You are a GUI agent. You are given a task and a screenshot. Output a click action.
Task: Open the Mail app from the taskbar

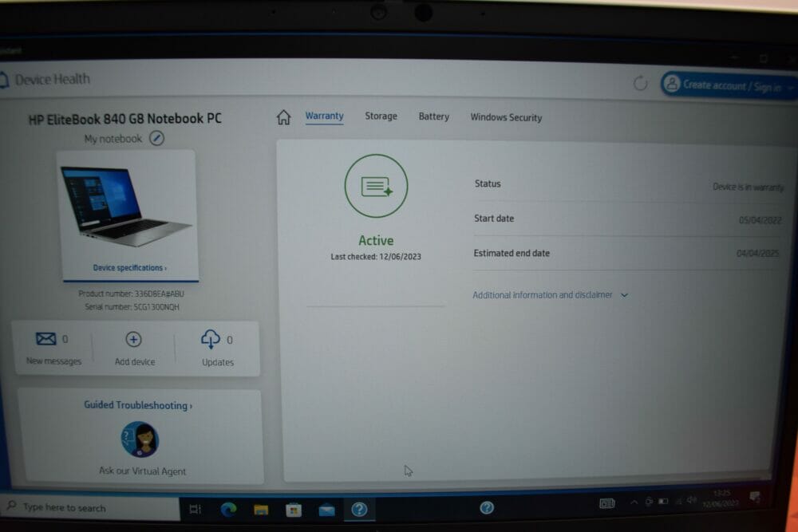[326, 510]
